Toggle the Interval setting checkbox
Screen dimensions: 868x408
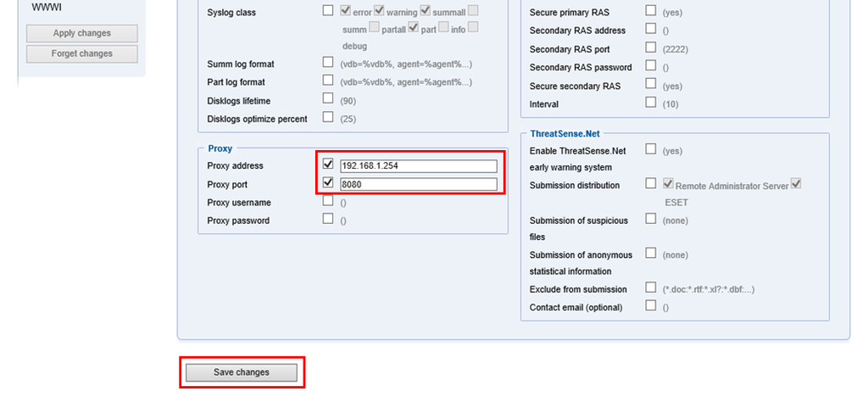pyautogui.click(x=651, y=103)
